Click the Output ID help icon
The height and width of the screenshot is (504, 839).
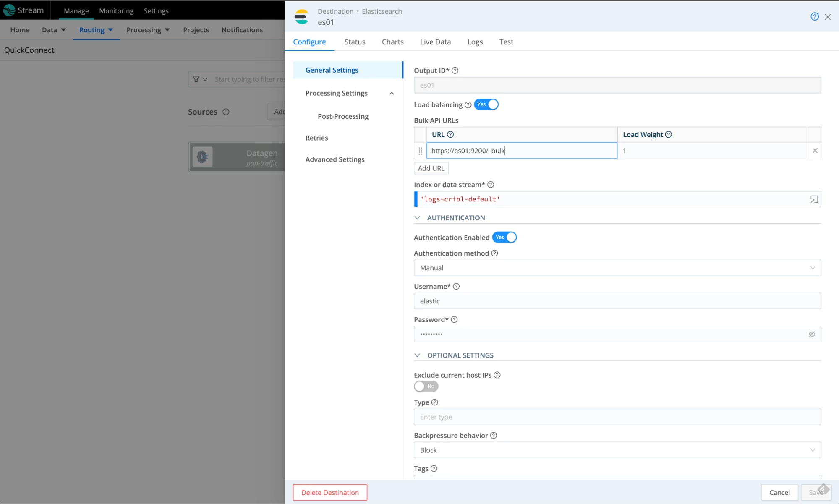[x=455, y=71]
